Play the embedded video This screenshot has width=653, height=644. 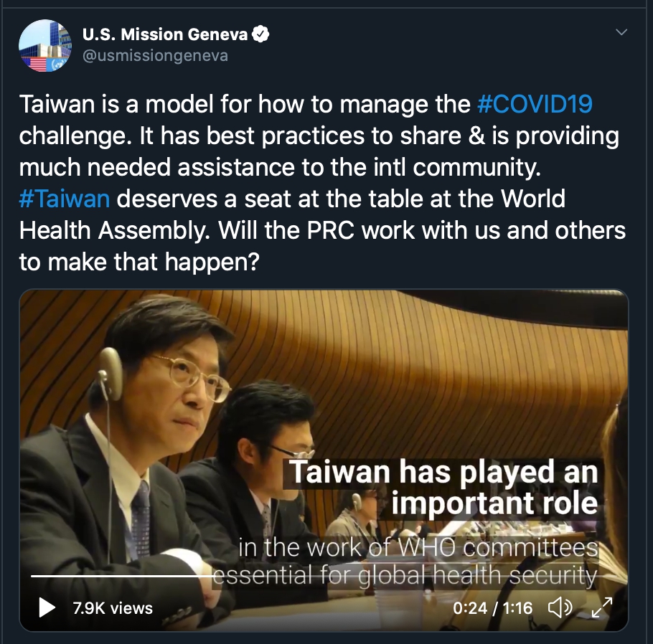point(47,607)
